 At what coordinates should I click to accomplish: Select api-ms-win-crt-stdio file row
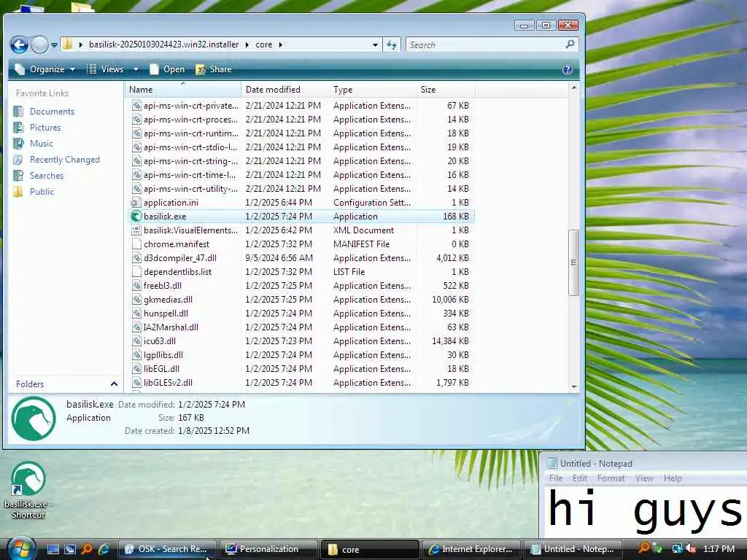301,147
